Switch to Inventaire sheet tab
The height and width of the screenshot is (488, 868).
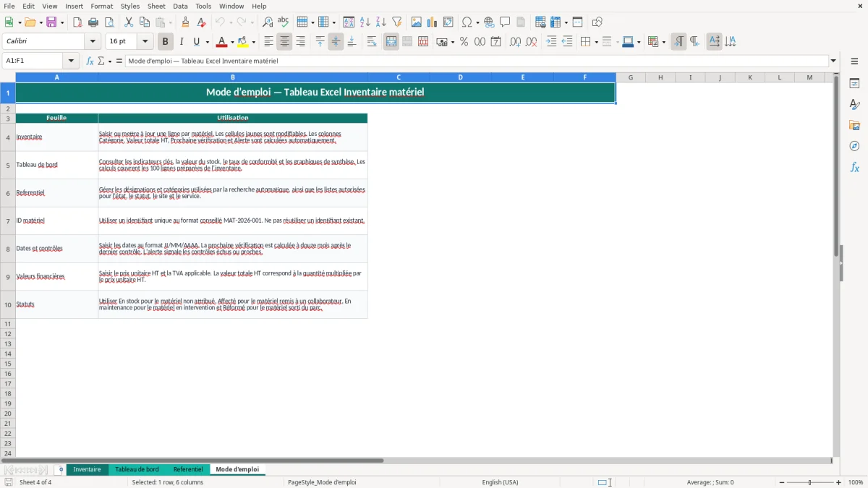88,470
